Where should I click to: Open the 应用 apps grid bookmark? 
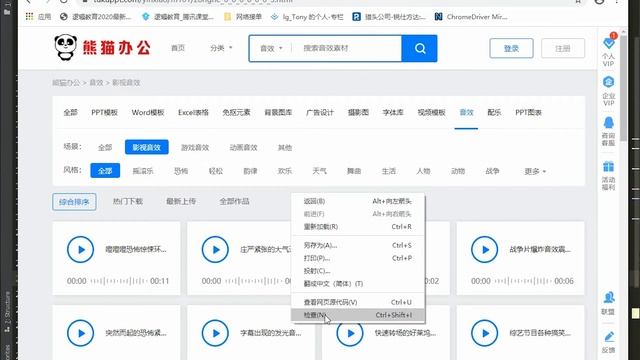tap(38, 17)
